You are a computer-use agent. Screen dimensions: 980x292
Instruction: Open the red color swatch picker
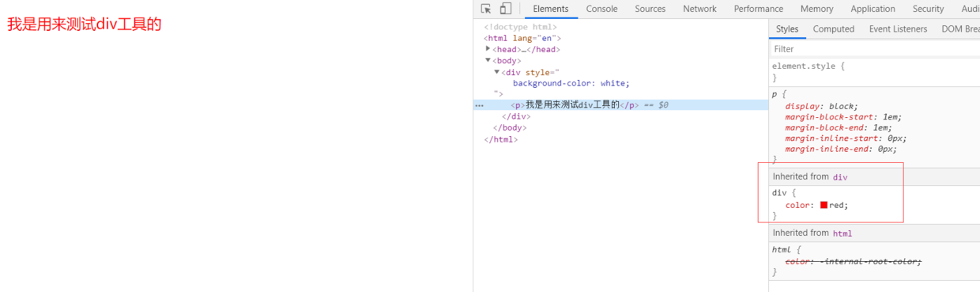[x=824, y=205]
